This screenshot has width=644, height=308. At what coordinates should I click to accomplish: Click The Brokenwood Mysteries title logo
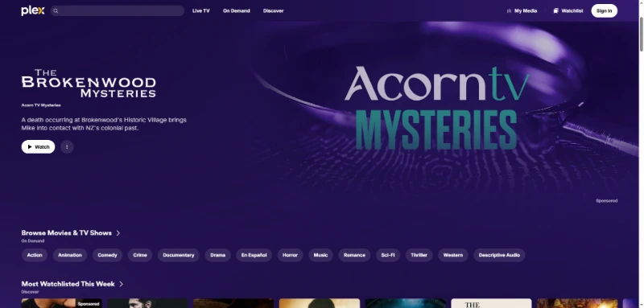(89, 84)
